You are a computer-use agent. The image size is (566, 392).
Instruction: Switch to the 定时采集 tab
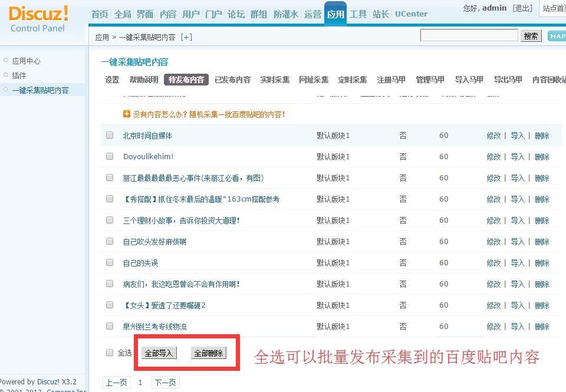pyautogui.click(x=353, y=80)
